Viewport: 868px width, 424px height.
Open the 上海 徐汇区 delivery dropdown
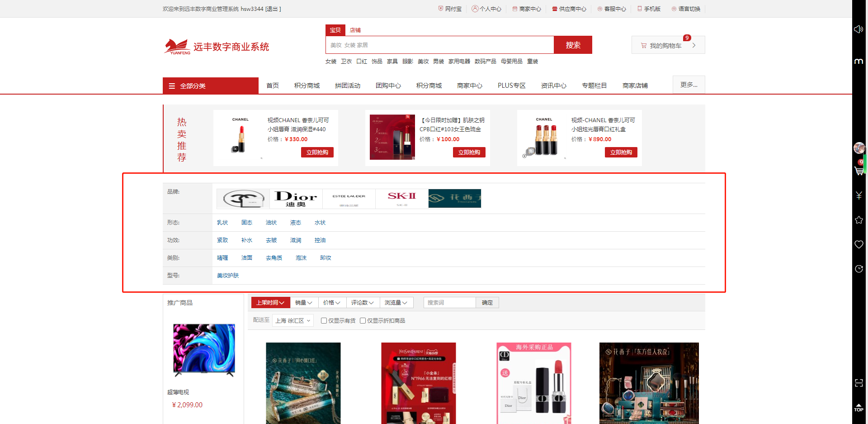pos(293,320)
